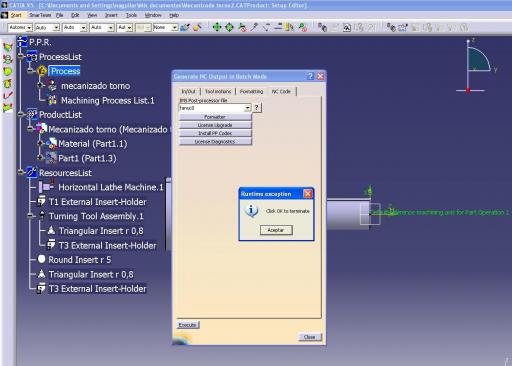Click the help question mark beside post-processor
This screenshot has height=366, width=512.
point(257,108)
